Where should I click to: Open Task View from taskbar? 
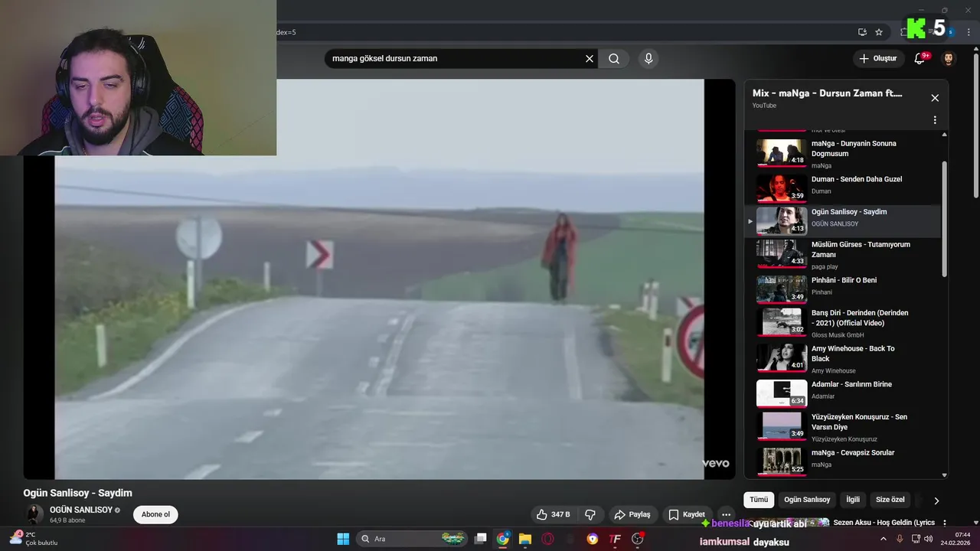pos(480,539)
